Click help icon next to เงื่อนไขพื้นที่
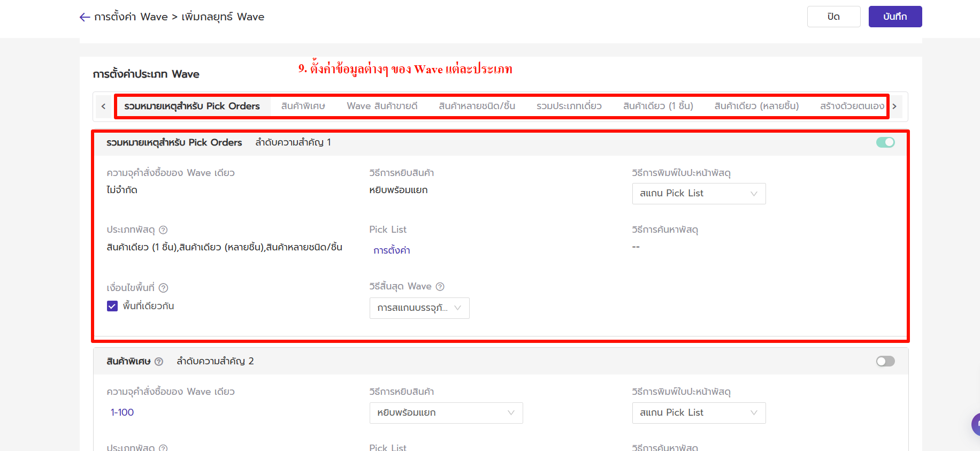The height and width of the screenshot is (451, 980). point(164,288)
